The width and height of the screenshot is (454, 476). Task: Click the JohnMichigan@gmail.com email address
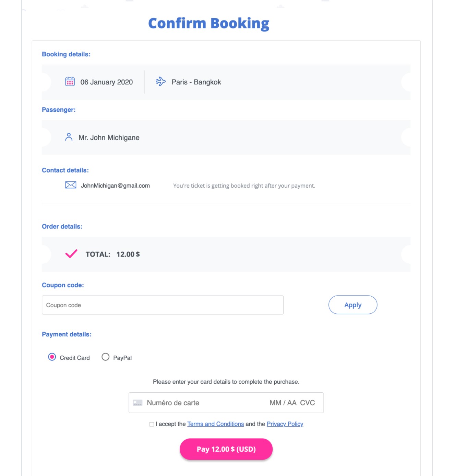click(x=115, y=186)
